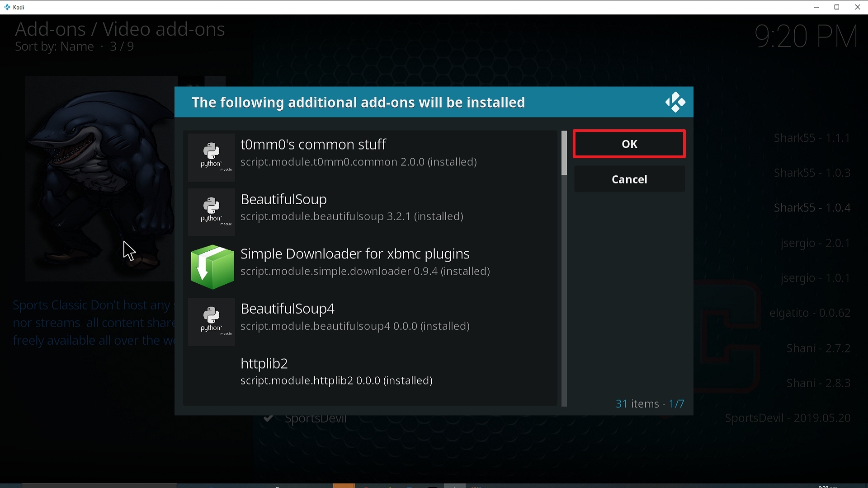Click the OK button in the dialog
The width and height of the screenshot is (868, 488).
point(629,144)
